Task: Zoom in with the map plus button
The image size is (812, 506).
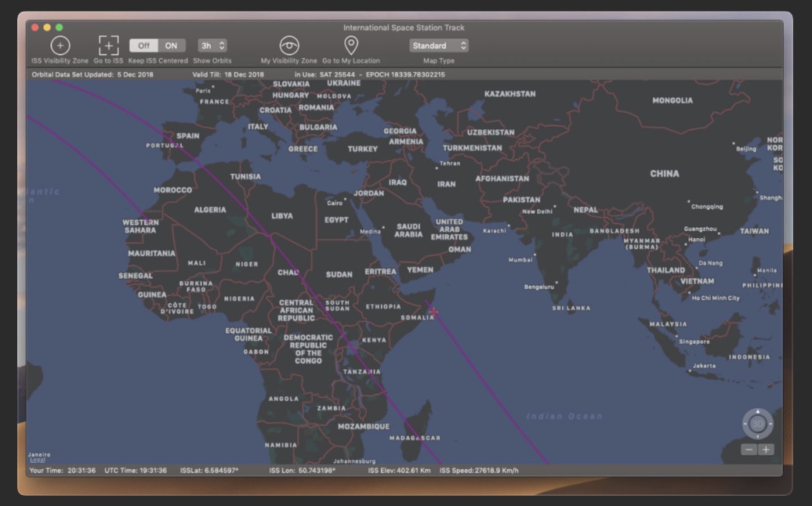Action: pyautogui.click(x=766, y=450)
